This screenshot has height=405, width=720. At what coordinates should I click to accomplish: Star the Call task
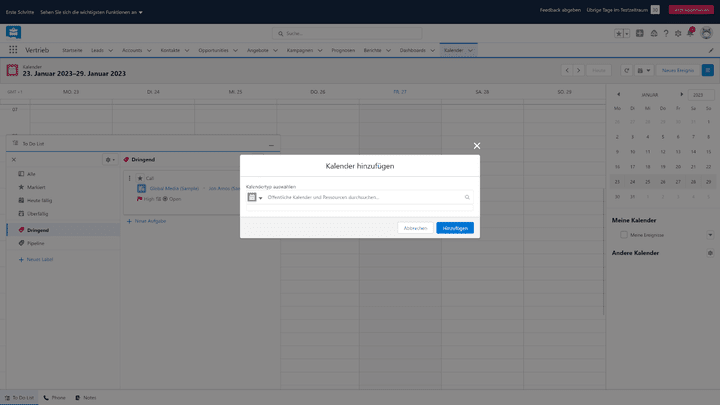coord(141,178)
